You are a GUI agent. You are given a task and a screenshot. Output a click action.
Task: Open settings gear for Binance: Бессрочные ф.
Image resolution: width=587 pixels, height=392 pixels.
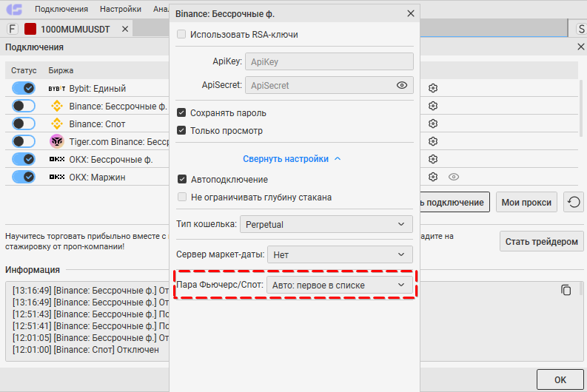point(433,106)
